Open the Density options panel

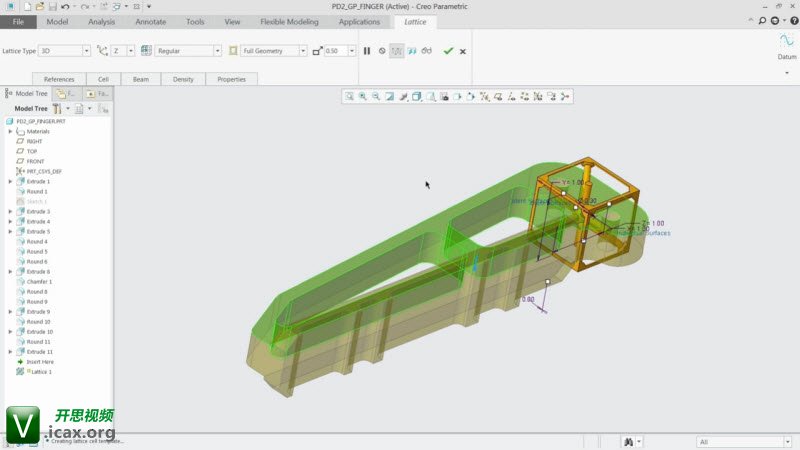coord(183,79)
